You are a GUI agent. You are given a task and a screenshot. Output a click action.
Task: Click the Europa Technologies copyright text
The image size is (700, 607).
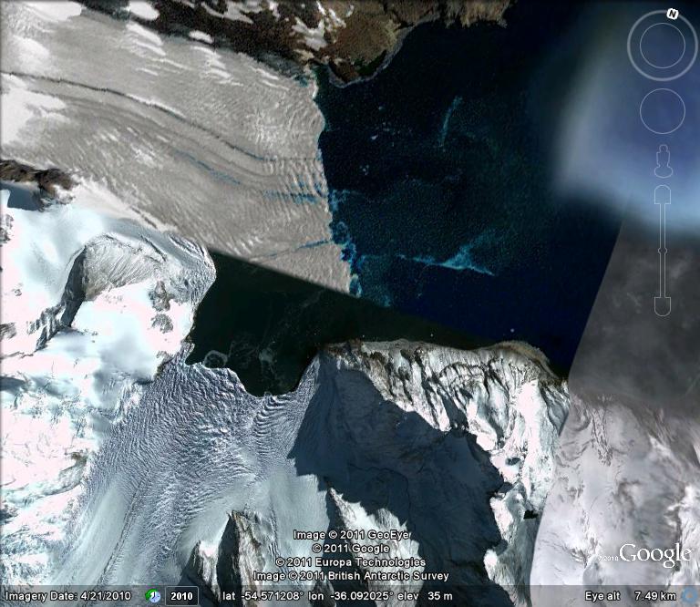click(x=351, y=562)
